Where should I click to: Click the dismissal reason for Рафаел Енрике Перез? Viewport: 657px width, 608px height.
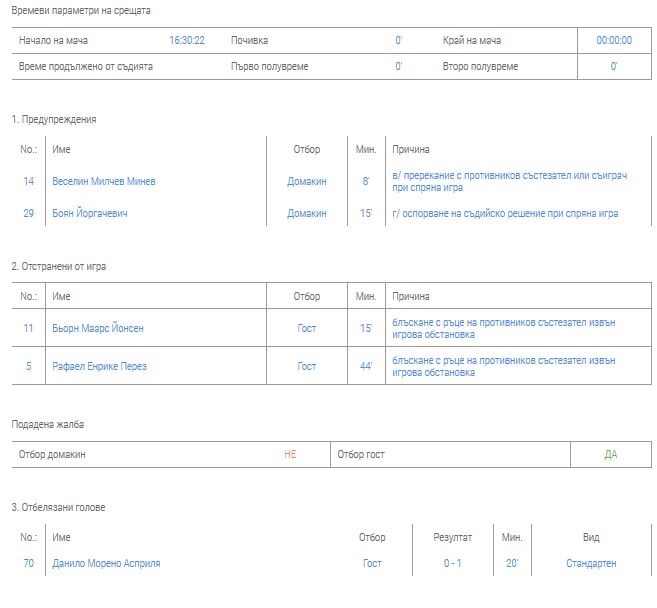[503, 367]
